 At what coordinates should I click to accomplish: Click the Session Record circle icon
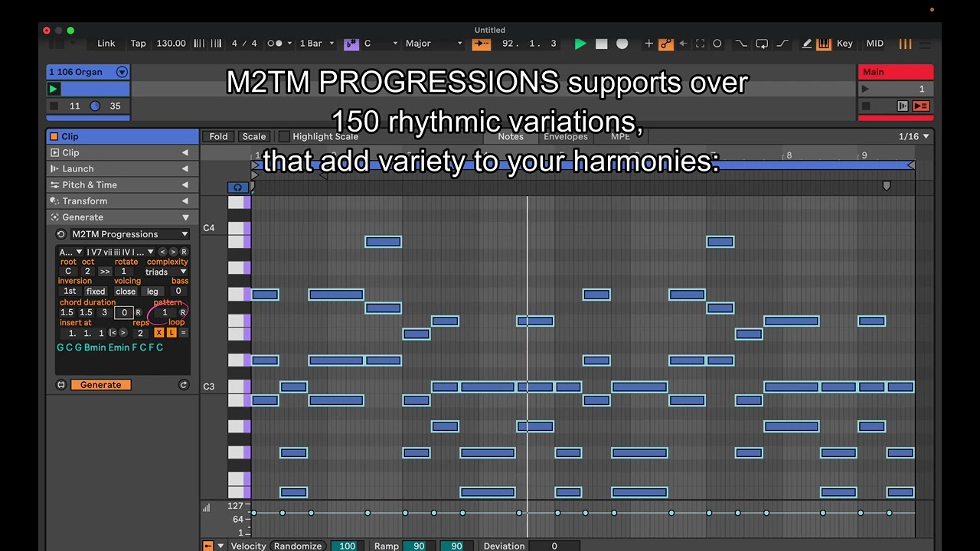pyautogui.click(x=717, y=44)
